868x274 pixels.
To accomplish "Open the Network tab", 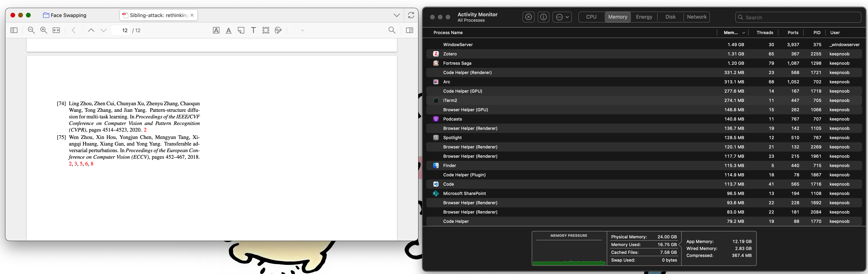I will 697,17.
